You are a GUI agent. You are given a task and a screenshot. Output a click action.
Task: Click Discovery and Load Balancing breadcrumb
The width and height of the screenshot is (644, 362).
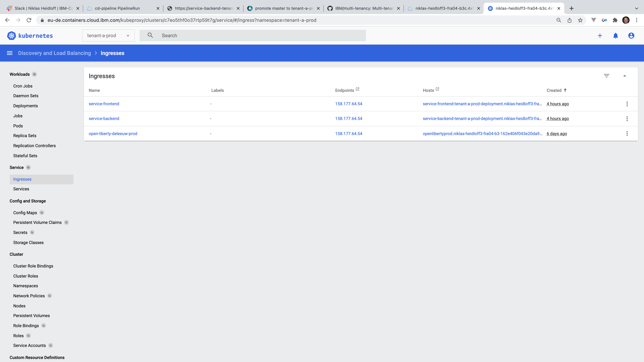pyautogui.click(x=55, y=53)
